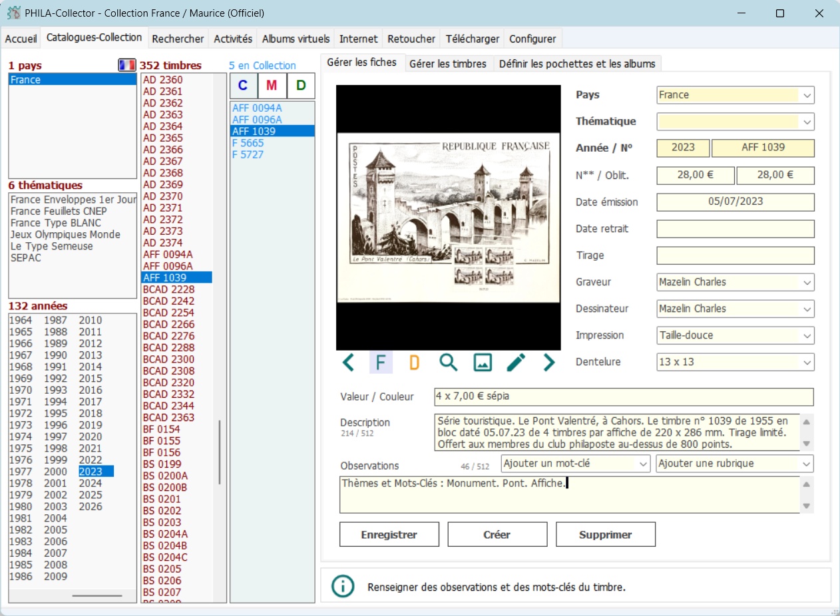Click the Supprimer button
840x616 pixels.
(x=606, y=534)
